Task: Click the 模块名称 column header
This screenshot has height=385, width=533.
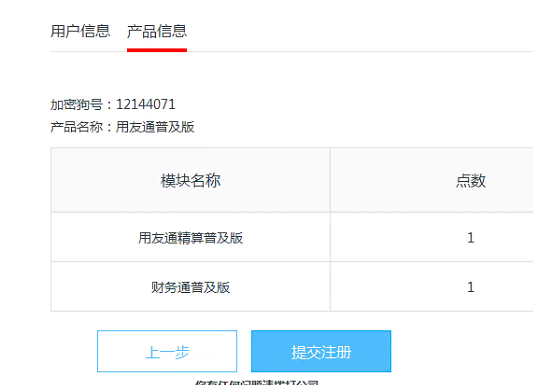Action: (190, 180)
